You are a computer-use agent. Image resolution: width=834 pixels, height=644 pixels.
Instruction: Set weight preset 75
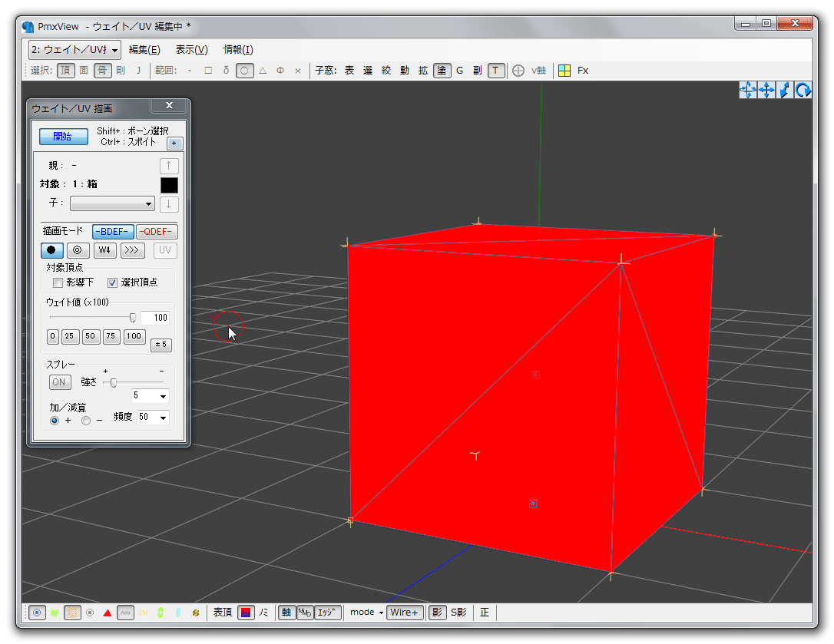click(111, 337)
